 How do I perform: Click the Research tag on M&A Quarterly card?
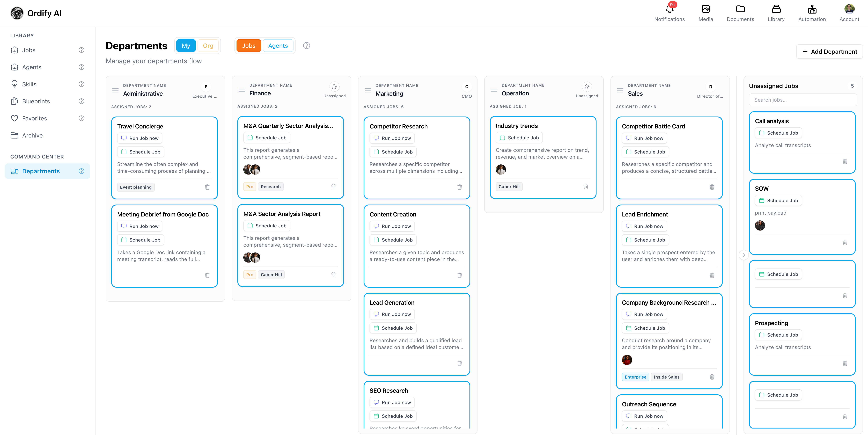point(271,187)
